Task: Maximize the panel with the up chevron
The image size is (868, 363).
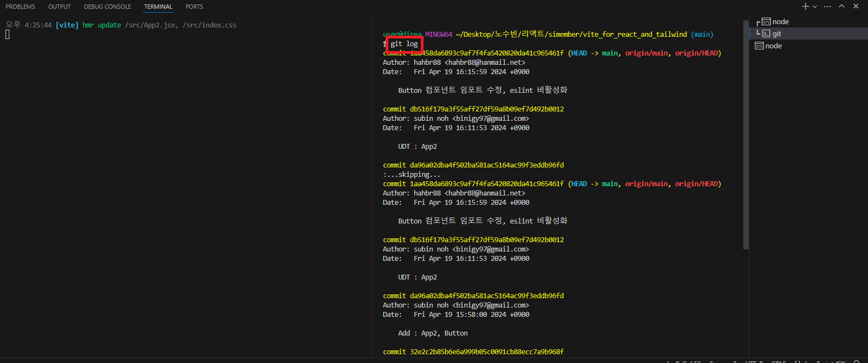Action: [842, 7]
